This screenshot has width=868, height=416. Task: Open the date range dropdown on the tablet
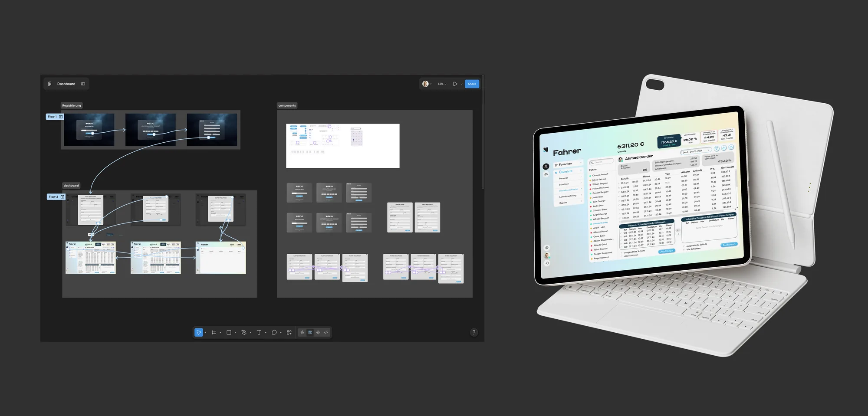pyautogui.click(x=696, y=151)
